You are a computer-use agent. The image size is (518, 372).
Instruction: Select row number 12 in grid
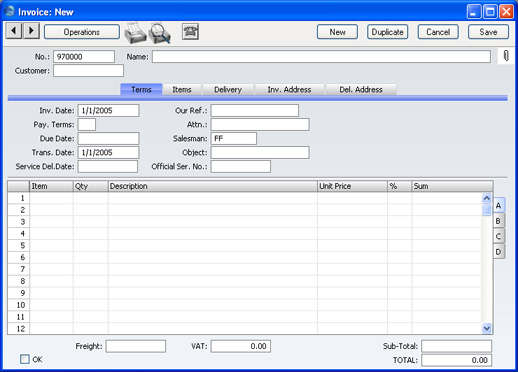(19, 329)
